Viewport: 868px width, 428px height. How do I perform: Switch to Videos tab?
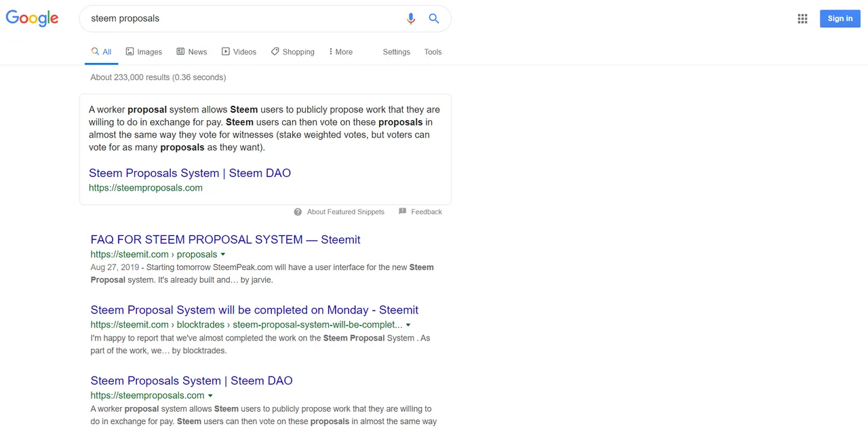(x=239, y=52)
